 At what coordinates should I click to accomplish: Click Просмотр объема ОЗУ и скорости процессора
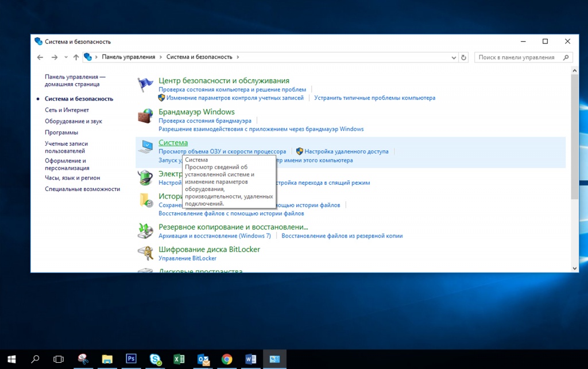(x=222, y=152)
